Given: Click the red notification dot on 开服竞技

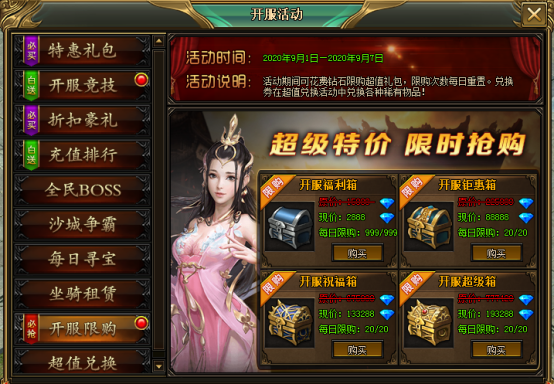Looking at the screenshot, I should click(141, 80).
